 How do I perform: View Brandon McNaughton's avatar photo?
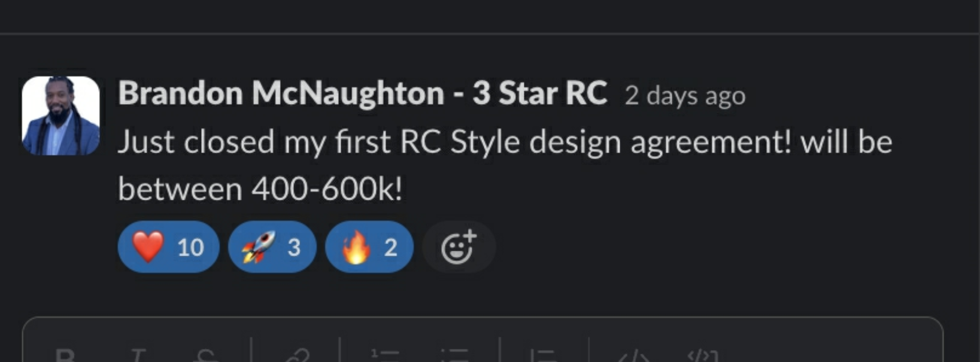tap(60, 115)
